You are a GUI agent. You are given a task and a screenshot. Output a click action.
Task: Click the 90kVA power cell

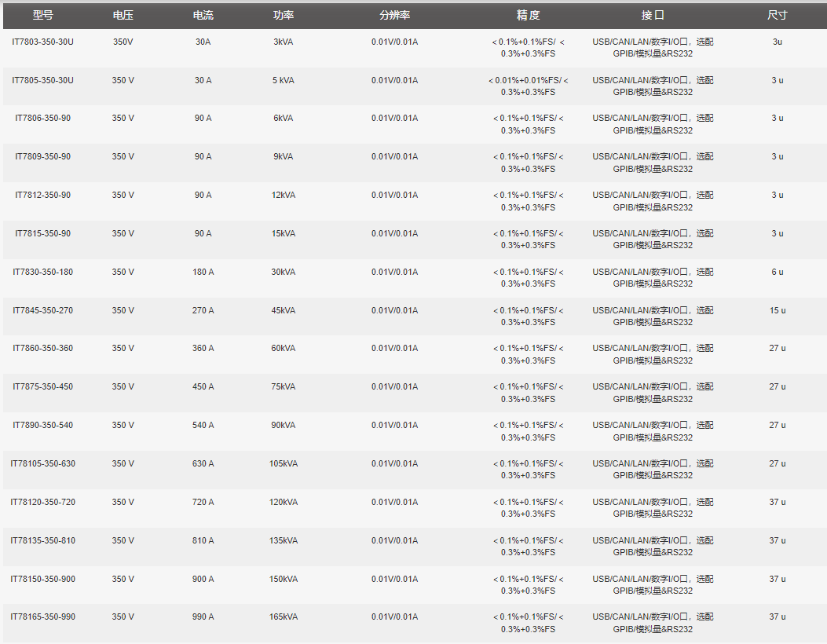[x=284, y=425]
